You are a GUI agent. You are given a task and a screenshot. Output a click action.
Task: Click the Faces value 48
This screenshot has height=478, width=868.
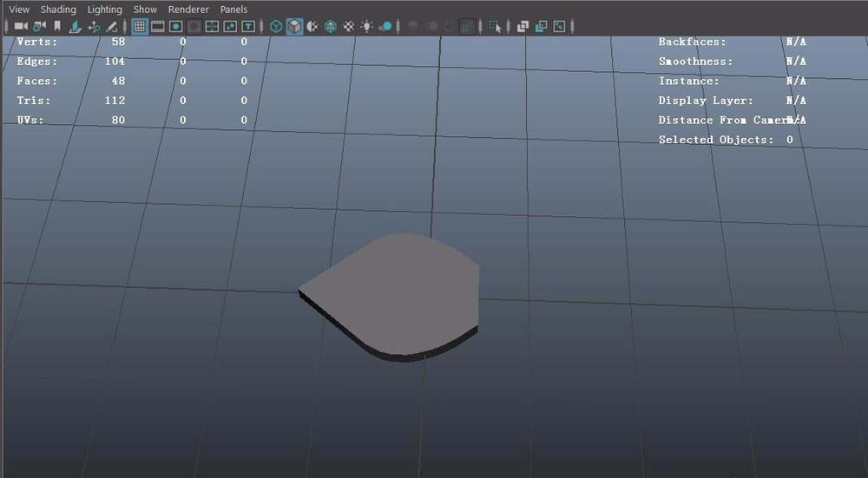click(x=118, y=81)
